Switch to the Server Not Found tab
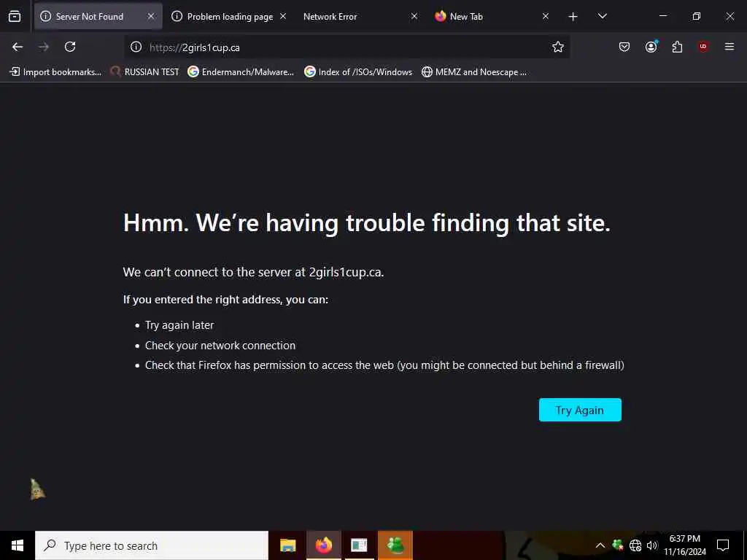747x560 pixels. pyautogui.click(x=98, y=16)
